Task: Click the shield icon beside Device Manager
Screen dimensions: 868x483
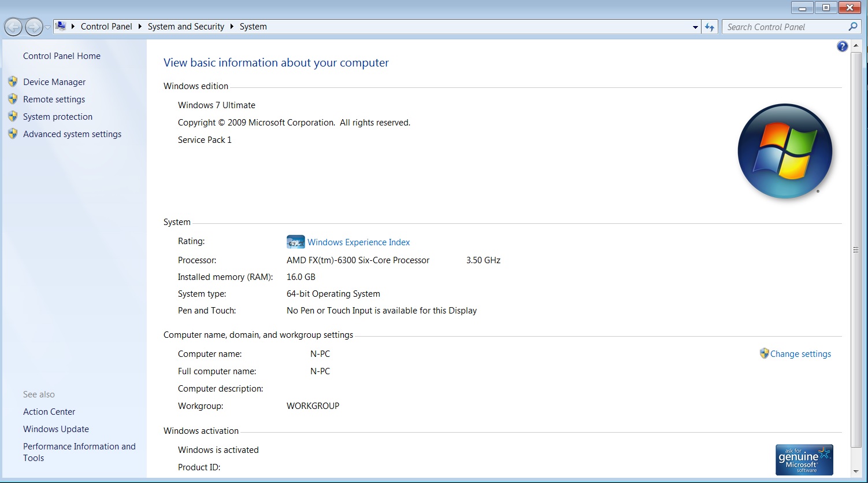Action: point(13,82)
